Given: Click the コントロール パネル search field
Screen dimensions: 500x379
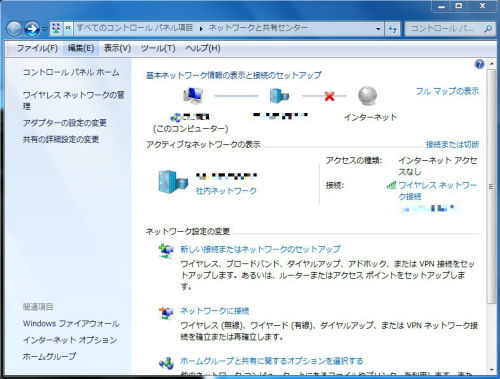Looking at the screenshot, I should (x=444, y=29).
